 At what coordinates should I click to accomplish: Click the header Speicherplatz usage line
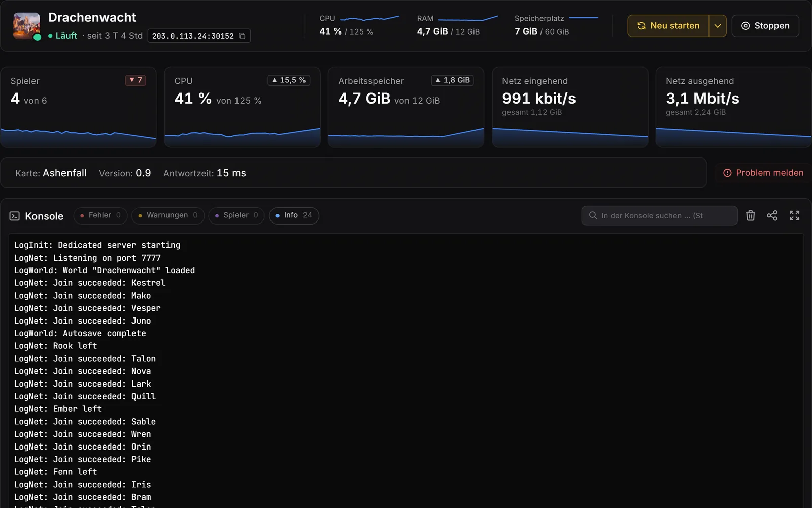(584, 18)
